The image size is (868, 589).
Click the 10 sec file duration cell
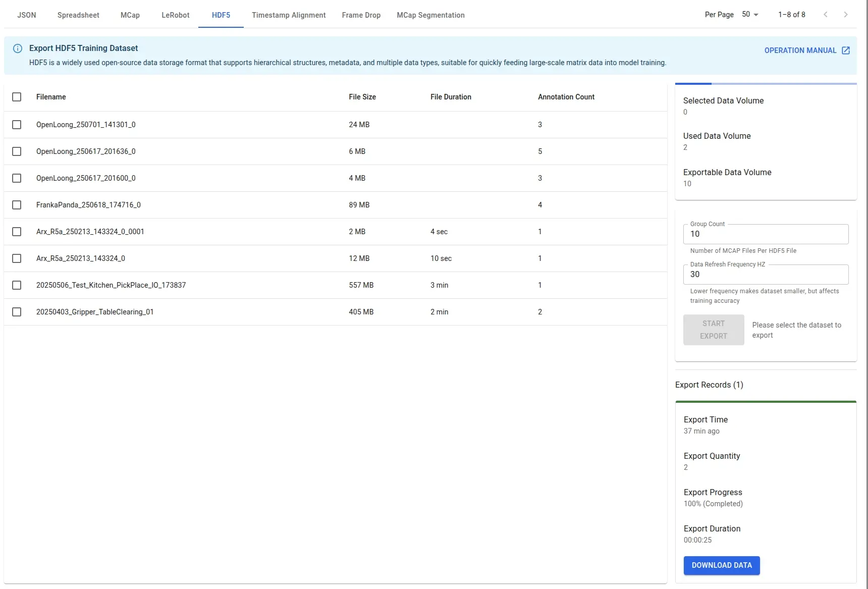(441, 258)
